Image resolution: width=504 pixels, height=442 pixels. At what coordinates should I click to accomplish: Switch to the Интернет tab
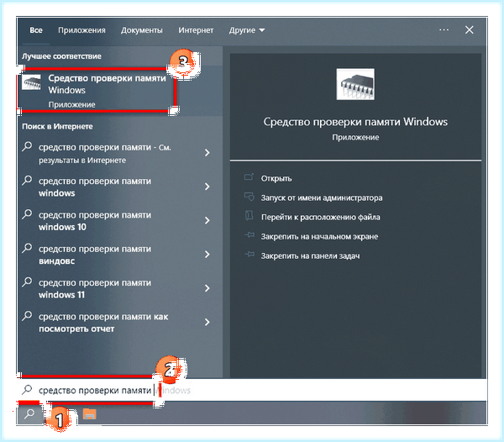196,30
